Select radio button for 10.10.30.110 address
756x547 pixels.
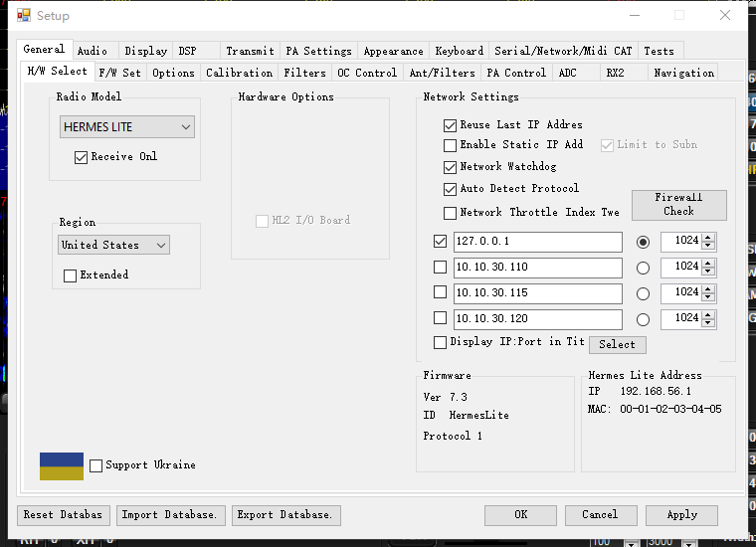[x=643, y=268]
